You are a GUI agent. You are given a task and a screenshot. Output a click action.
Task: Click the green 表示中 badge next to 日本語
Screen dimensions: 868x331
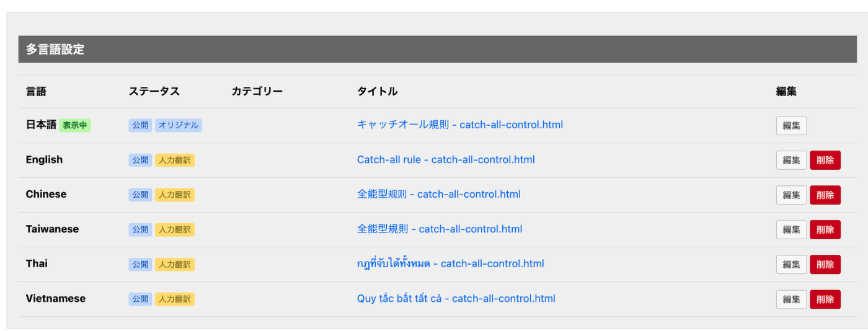click(x=75, y=125)
